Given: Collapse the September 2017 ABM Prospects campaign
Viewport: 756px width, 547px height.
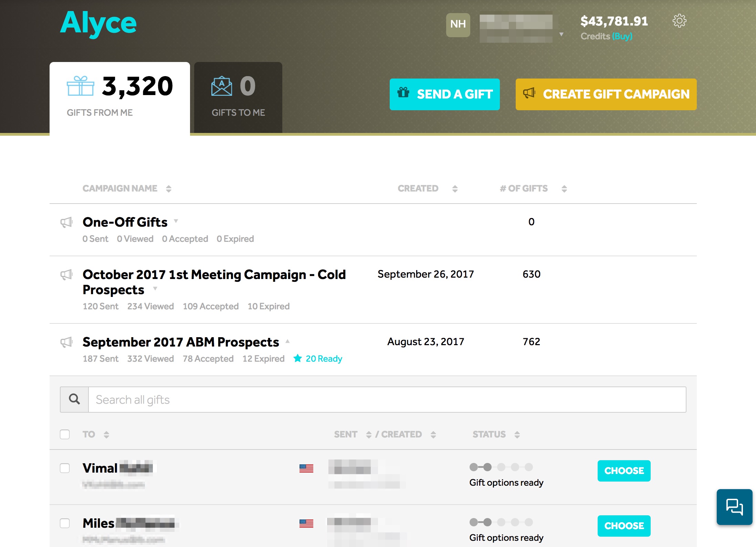Looking at the screenshot, I should pyautogui.click(x=287, y=341).
